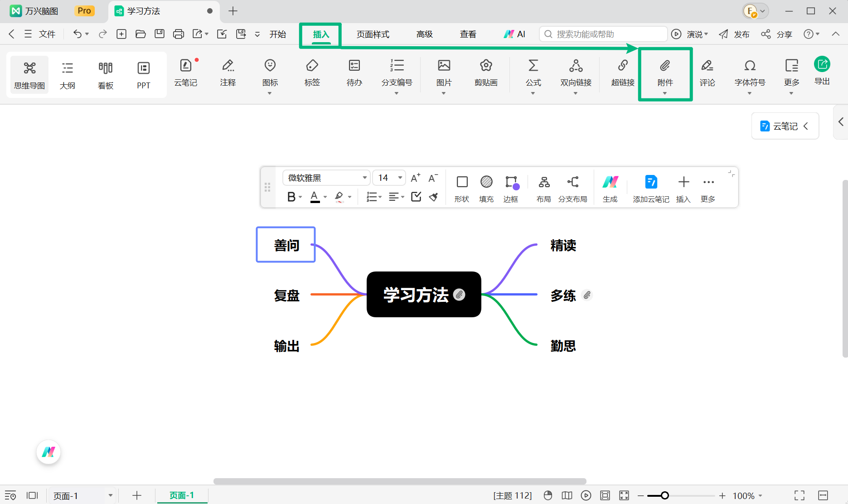Insert a 超链接 hyperlink
The width and height of the screenshot is (848, 504).
tap(623, 73)
